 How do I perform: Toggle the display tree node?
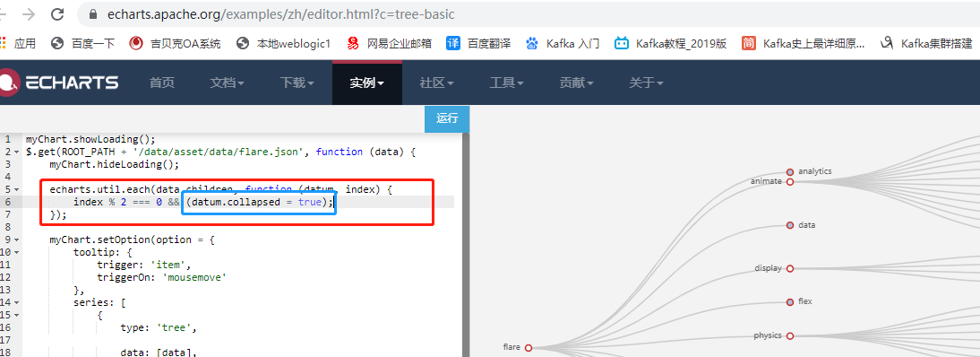coord(790,269)
